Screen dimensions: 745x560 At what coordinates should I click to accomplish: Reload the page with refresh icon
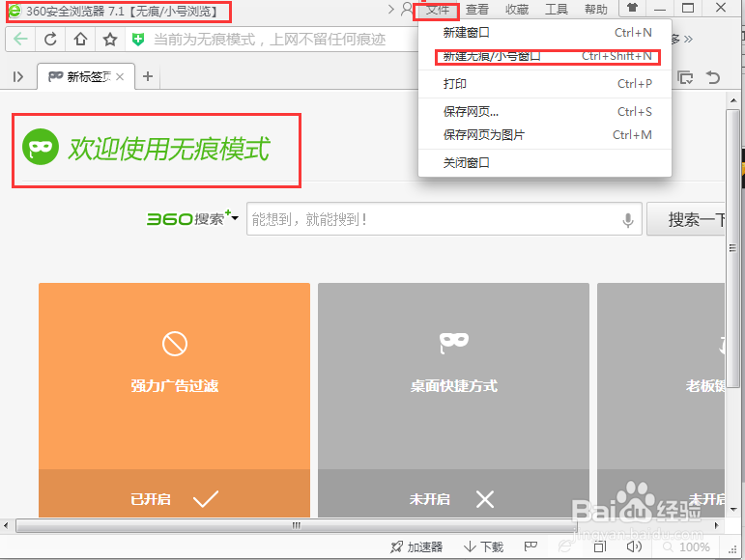[50, 39]
